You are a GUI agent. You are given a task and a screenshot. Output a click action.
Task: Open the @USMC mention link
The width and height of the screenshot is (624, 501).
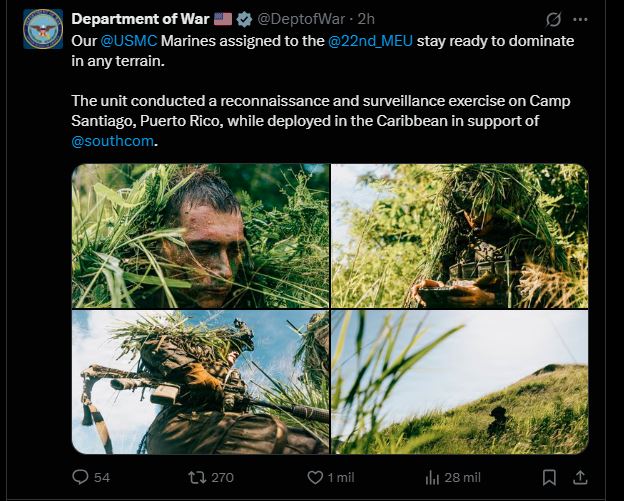[x=126, y=41]
